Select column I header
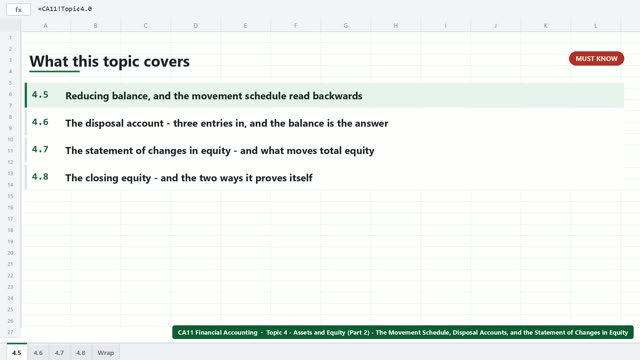640x360 pixels. 446,25
